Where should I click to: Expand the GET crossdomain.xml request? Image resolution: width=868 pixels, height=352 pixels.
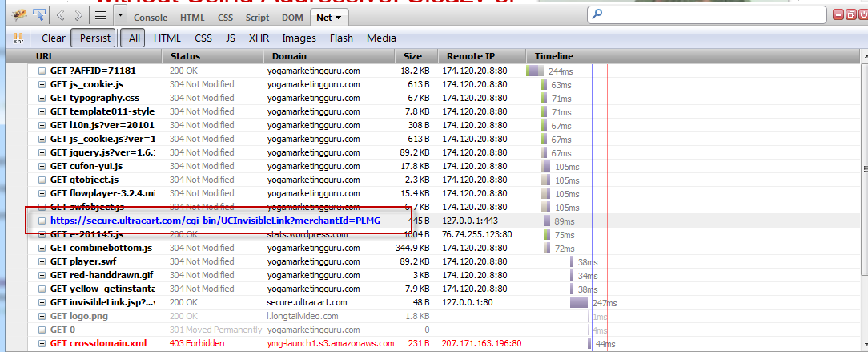42,343
